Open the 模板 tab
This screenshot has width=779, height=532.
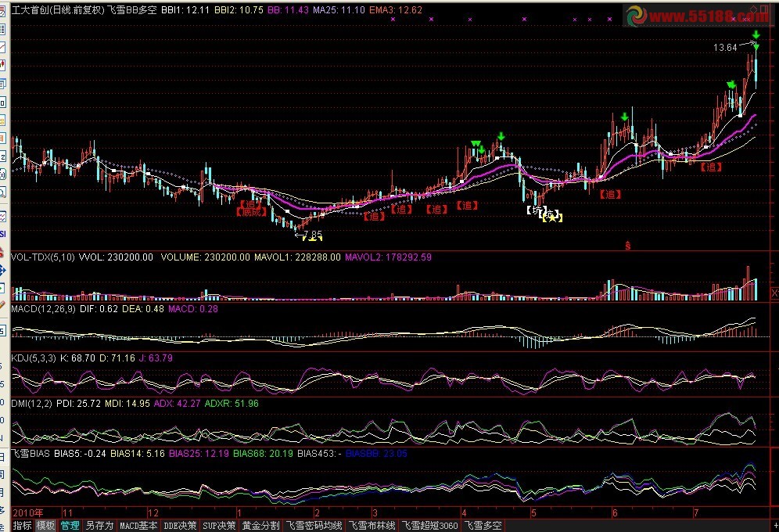tap(46, 526)
